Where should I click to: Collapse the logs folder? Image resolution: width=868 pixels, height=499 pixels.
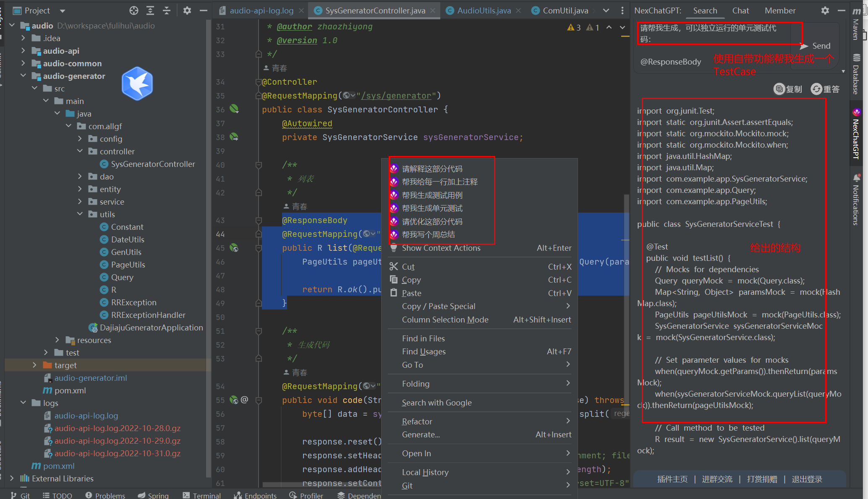[x=23, y=403]
